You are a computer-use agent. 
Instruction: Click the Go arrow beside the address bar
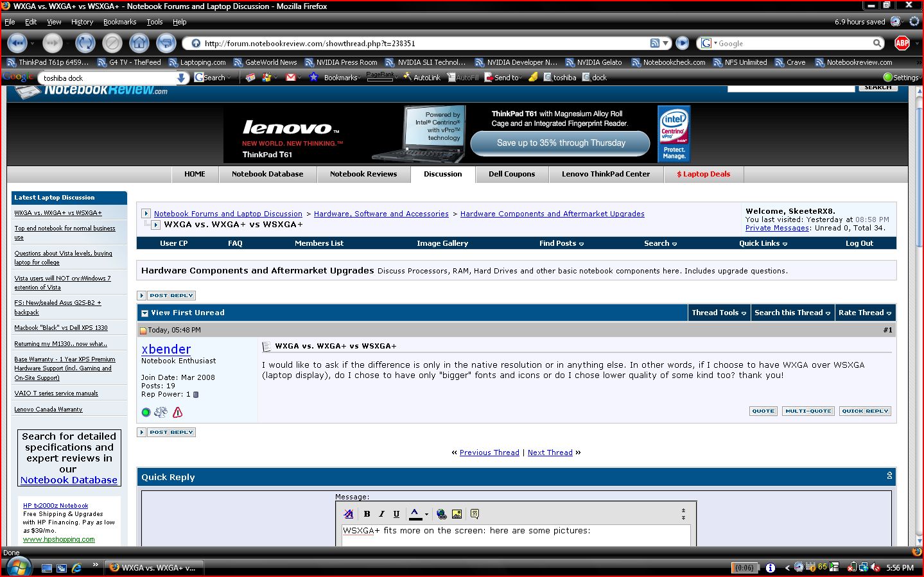tap(683, 43)
